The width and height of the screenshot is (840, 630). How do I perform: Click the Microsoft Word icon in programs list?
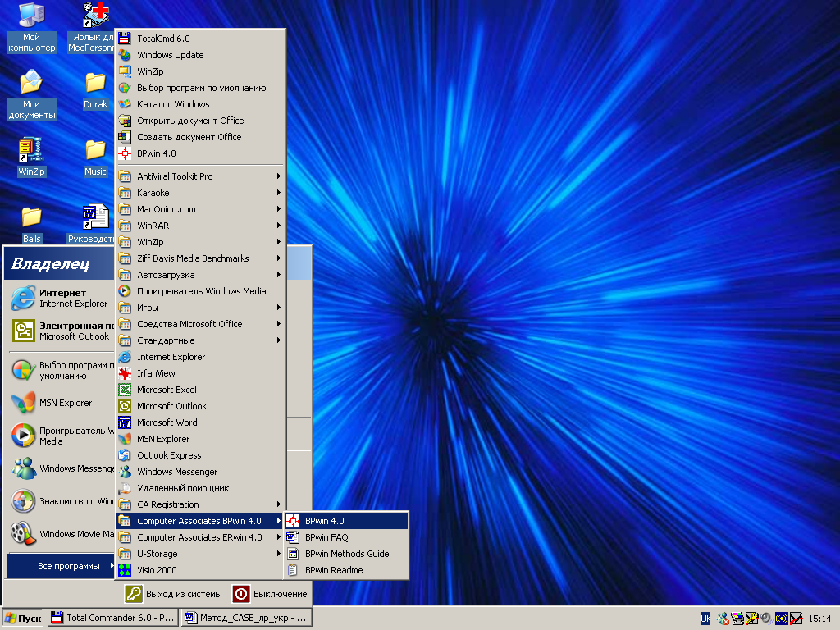(125, 422)
